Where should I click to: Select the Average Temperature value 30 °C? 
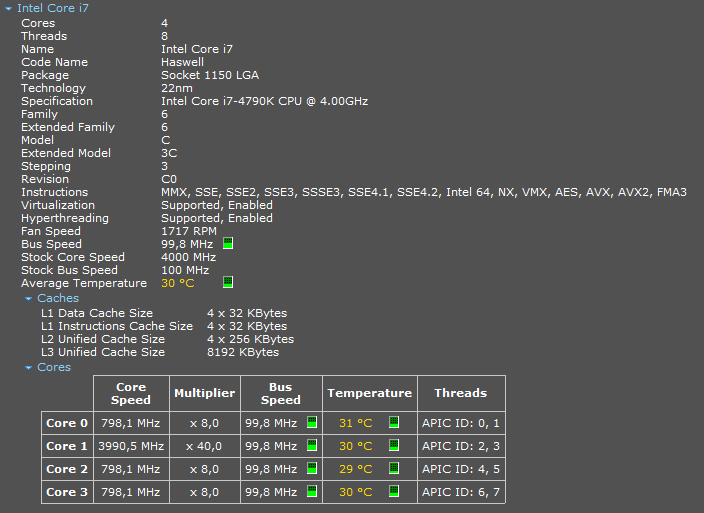tap(178, 284)
